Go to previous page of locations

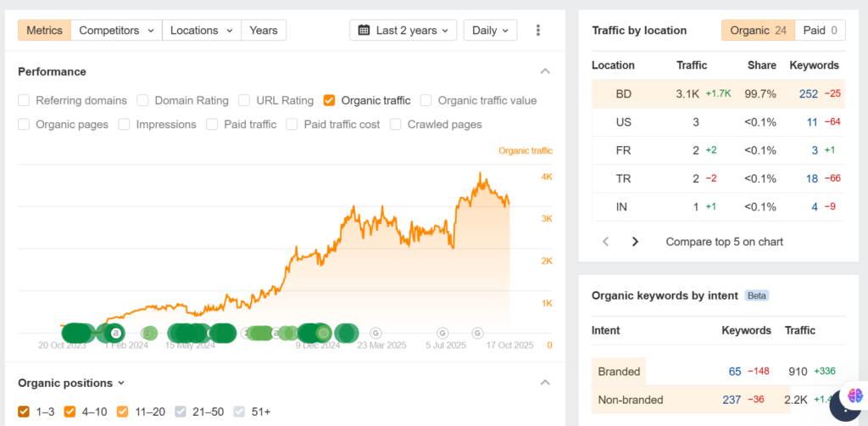point(605,242)
